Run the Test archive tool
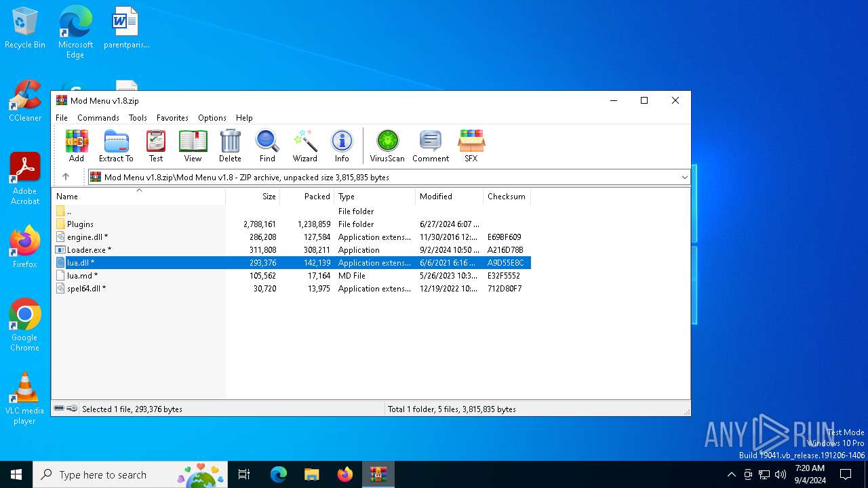868x488 pixels. pos(156,146)
